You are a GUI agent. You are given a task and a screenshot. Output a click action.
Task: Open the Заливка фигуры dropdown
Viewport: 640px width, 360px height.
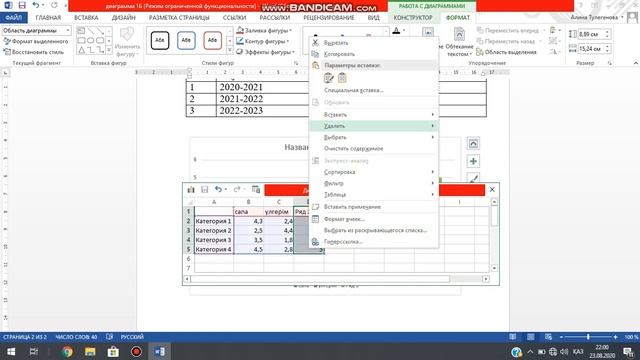click(264, 31)
